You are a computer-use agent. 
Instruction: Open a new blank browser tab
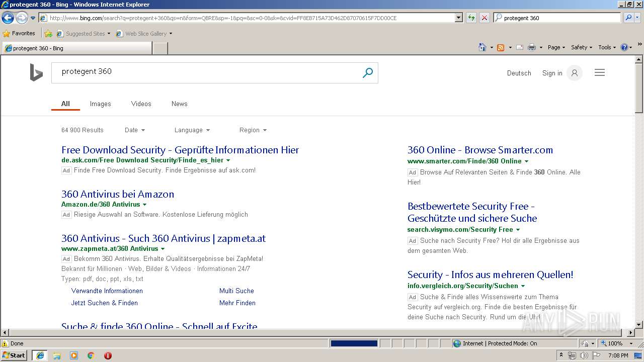tap(160, 48)
